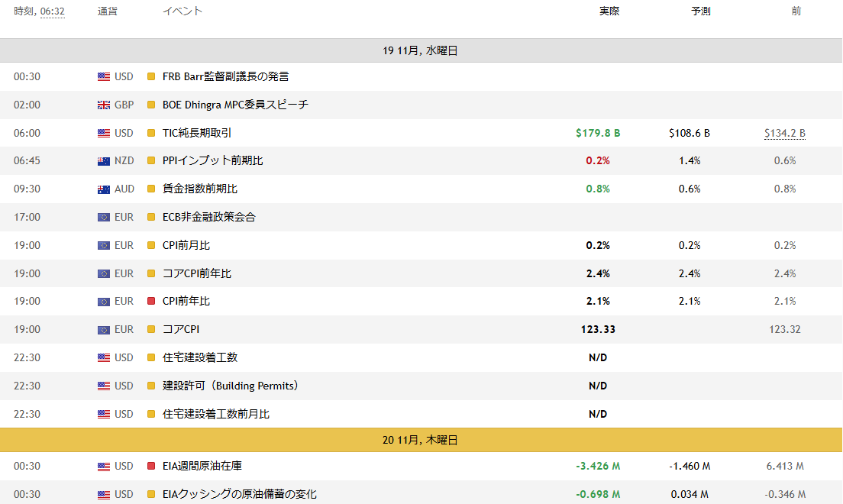Open the 06:32 time zone selector
843x504 pixels.
pyautogui.click(x=52, y=11)
